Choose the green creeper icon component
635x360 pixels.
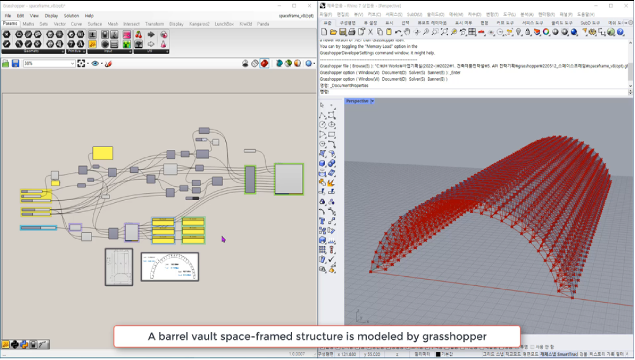pos(127,44)
